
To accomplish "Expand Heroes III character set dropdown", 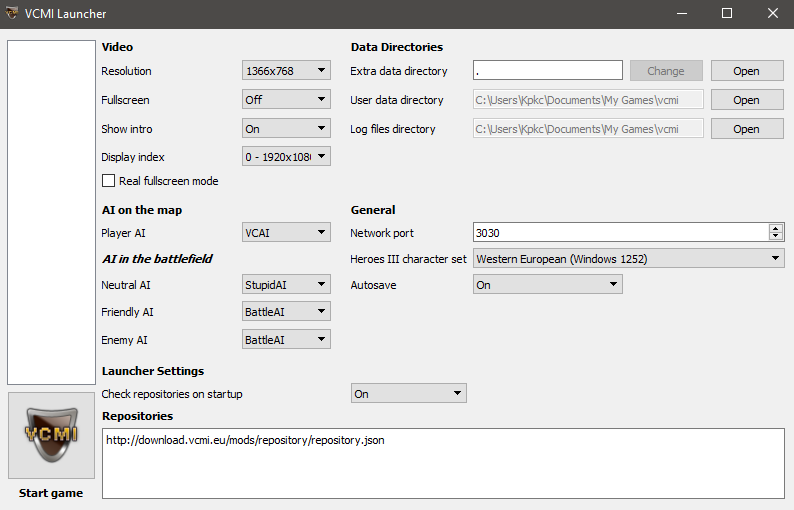I will click(627, 259).
